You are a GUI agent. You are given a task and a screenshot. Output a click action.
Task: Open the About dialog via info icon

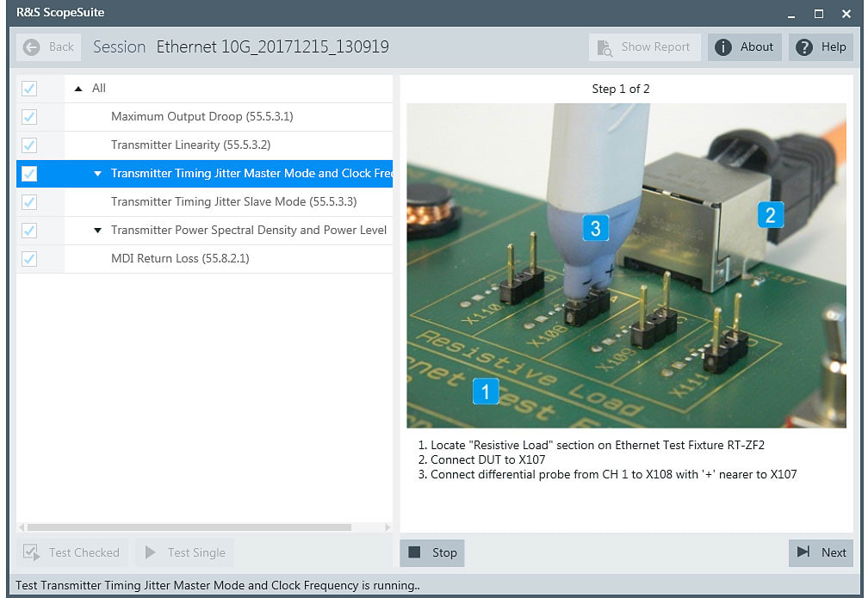tap(723, 47)
